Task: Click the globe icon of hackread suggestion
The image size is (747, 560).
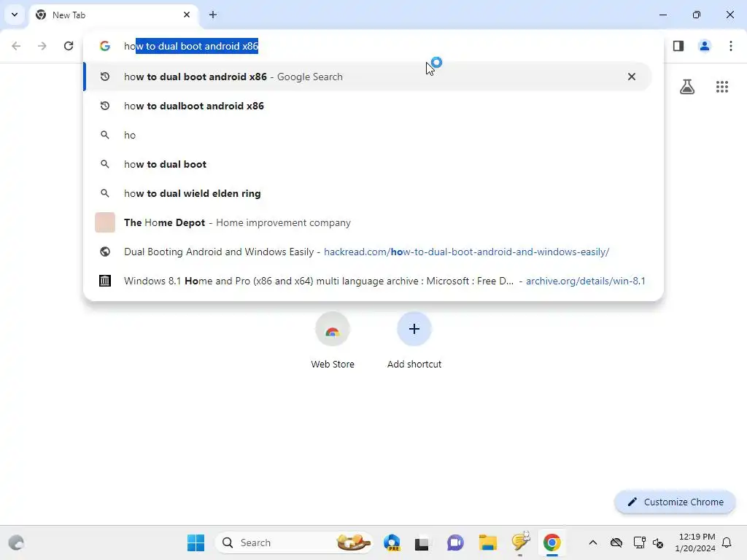Action: pos(105,252)
